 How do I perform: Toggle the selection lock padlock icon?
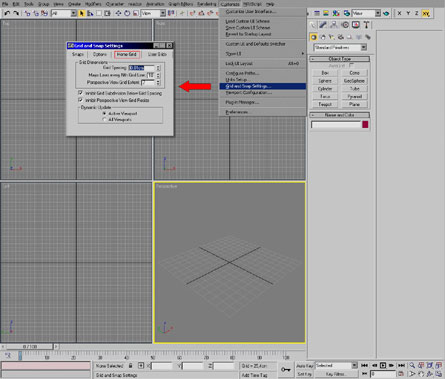tap(131, 366)
